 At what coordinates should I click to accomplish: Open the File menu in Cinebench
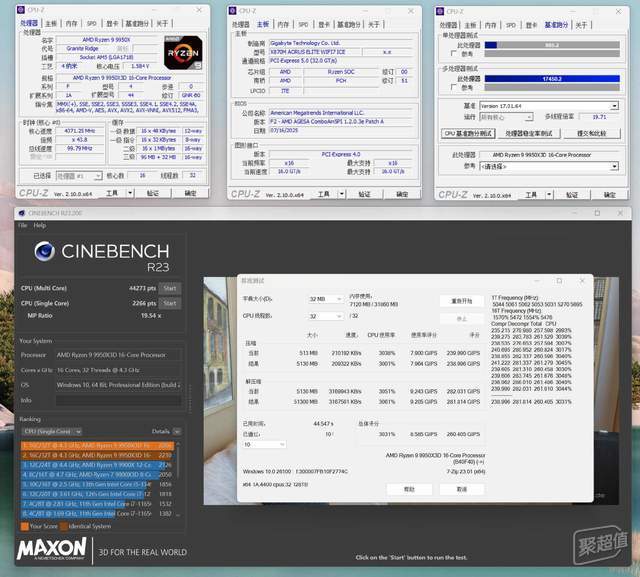pos(23,225)
